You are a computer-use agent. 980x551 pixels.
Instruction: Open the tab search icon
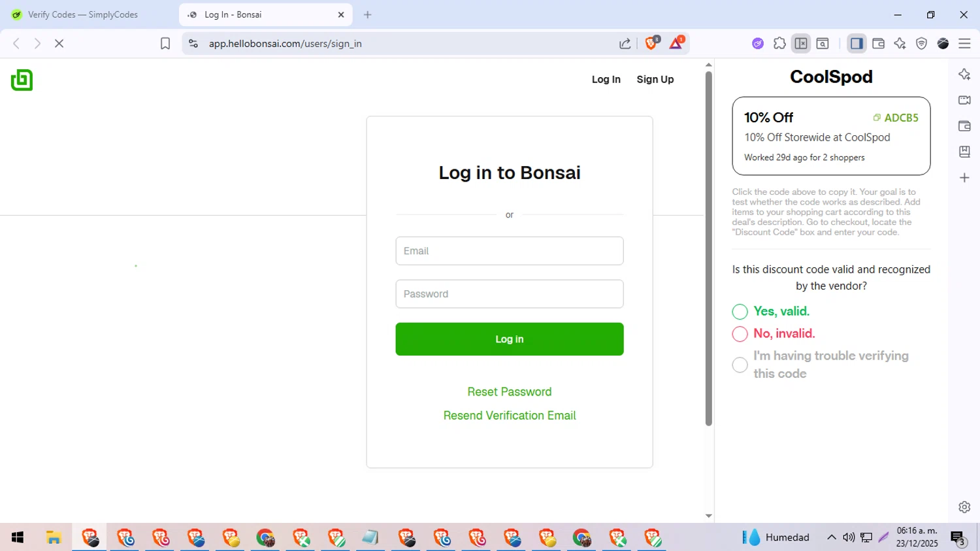pyautogui.click(x=823, y=44)
